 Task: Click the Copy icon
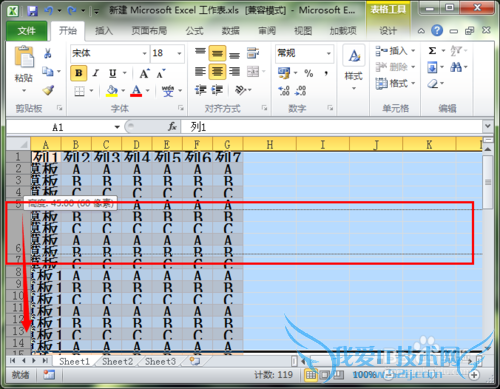48,71
